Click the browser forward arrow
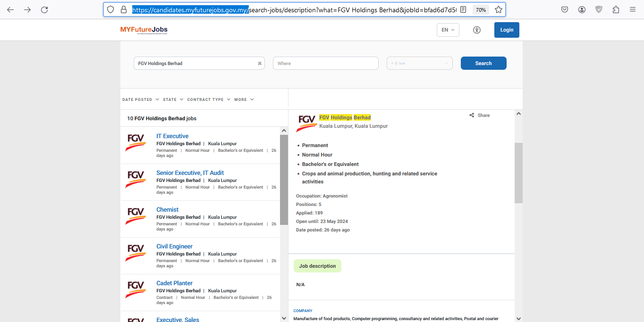 [27, 9]
